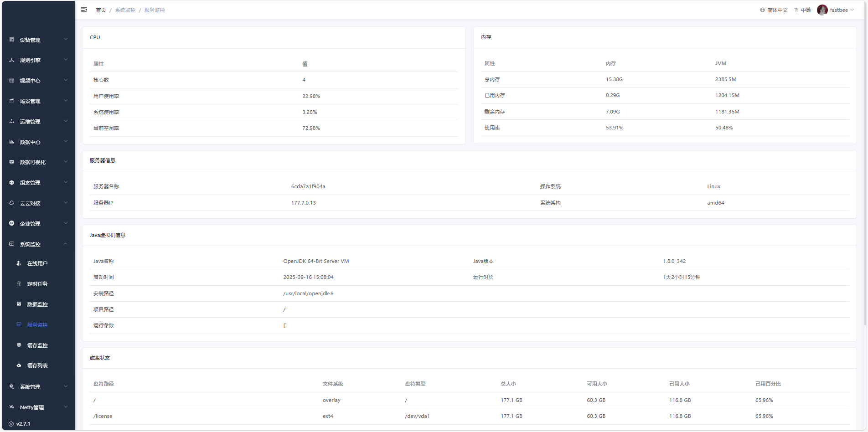Expand the 场景管理 menu chevron
The image size is (868, 432).
pyautogui.click(x=66, y=101)
